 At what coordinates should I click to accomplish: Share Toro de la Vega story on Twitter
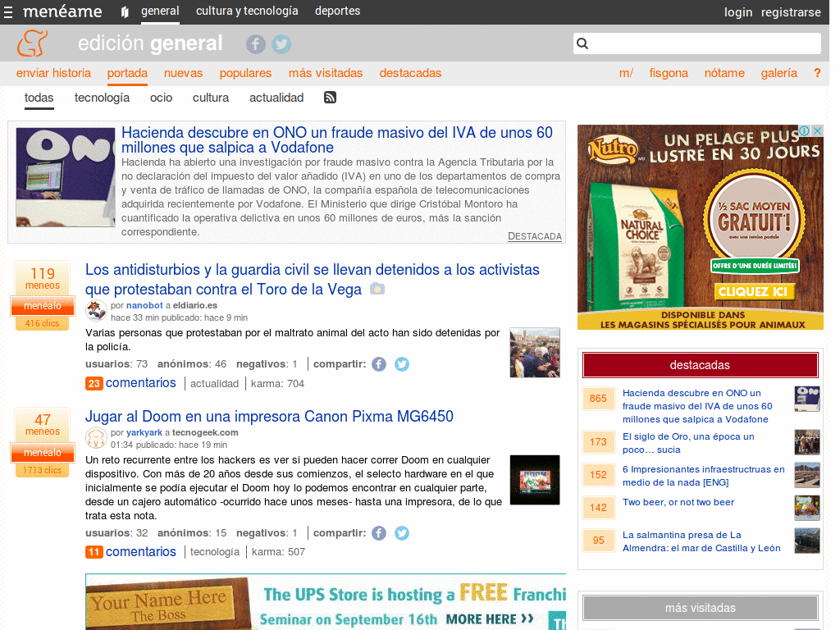(x=402, y=364)
